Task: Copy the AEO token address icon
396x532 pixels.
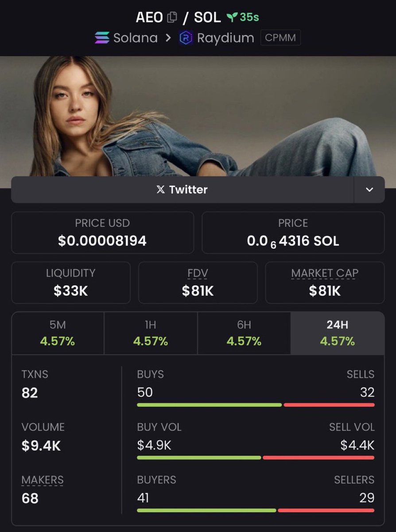Action: (x=172, y=17)
